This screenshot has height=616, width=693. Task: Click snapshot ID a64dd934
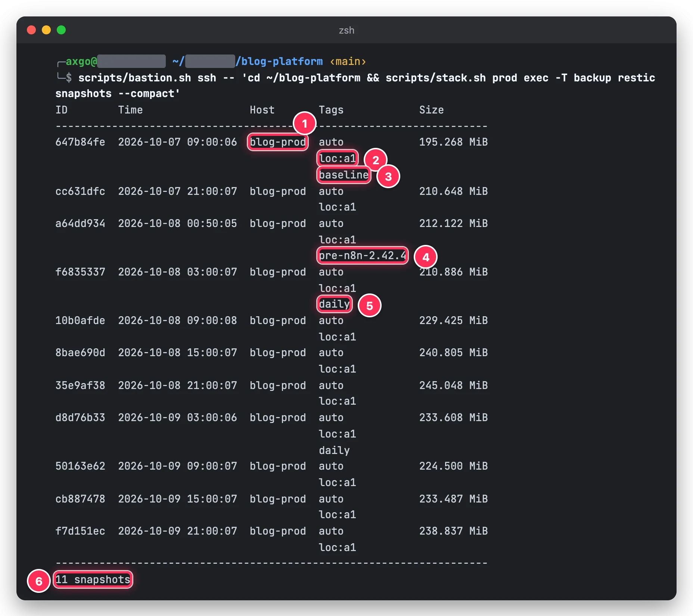pyautogui.click(x=80, y=223)
